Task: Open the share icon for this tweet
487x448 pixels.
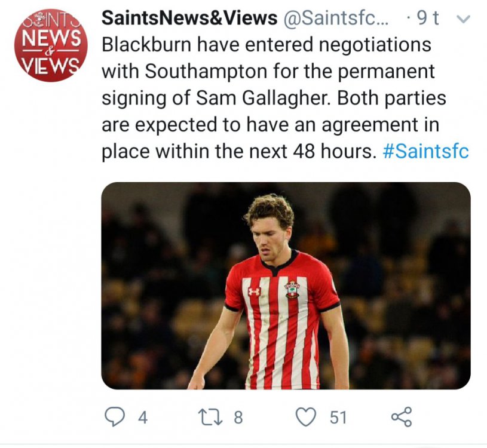Action: click(402, 417)
